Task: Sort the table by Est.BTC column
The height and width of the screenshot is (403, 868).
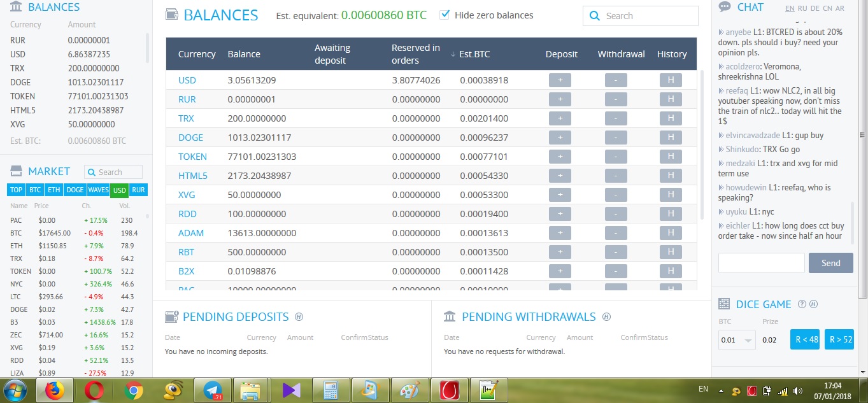Action: [474, 54]
